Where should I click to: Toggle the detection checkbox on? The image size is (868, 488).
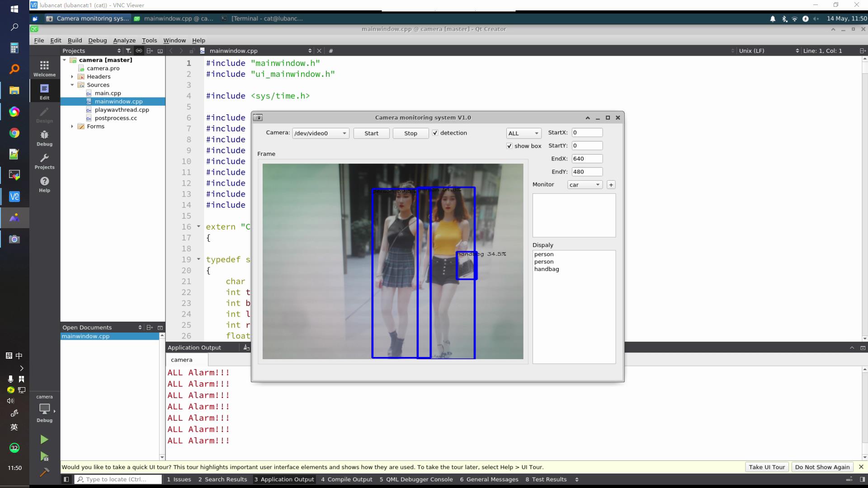434,133
